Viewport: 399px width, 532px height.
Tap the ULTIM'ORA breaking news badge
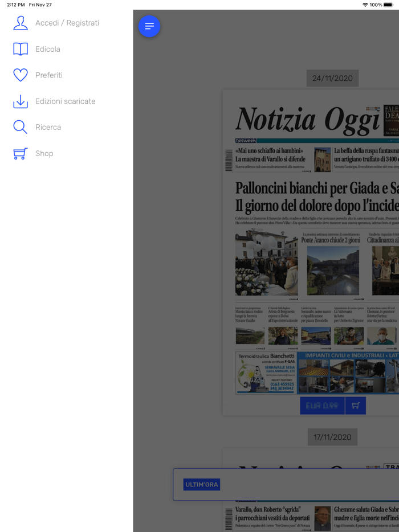[202, 485]
